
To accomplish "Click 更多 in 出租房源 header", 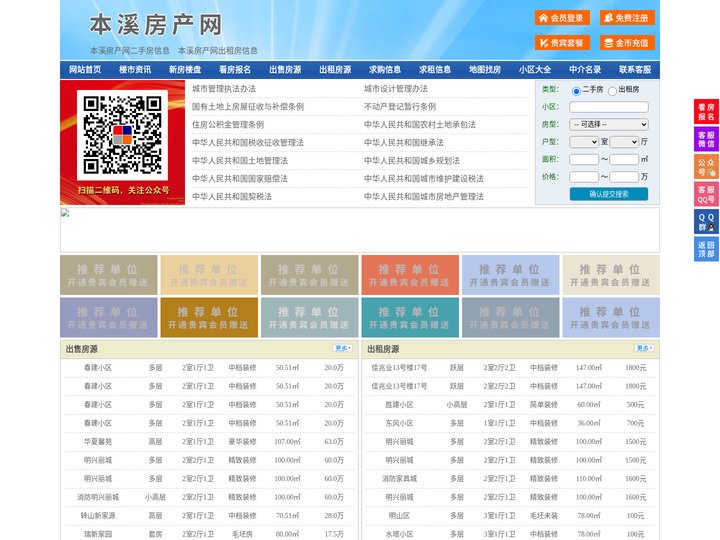I will coord(644,349).
